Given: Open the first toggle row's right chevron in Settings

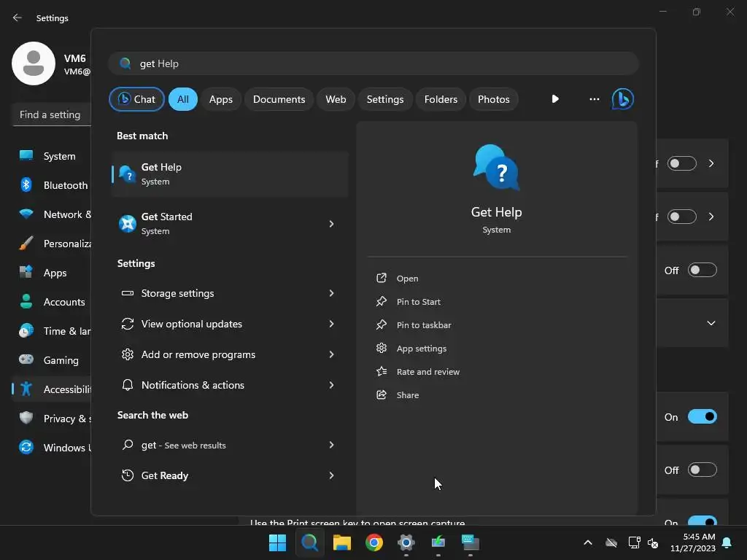Looking at the screenshot, I should click(x=711, y=163).
